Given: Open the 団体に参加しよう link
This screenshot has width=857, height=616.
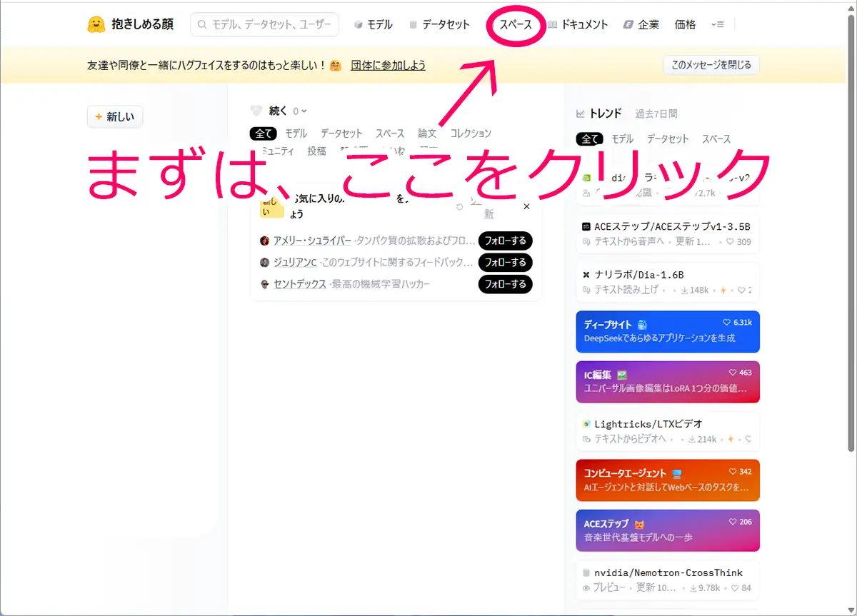Looking at the screenshot, I should tap(389, 65).
